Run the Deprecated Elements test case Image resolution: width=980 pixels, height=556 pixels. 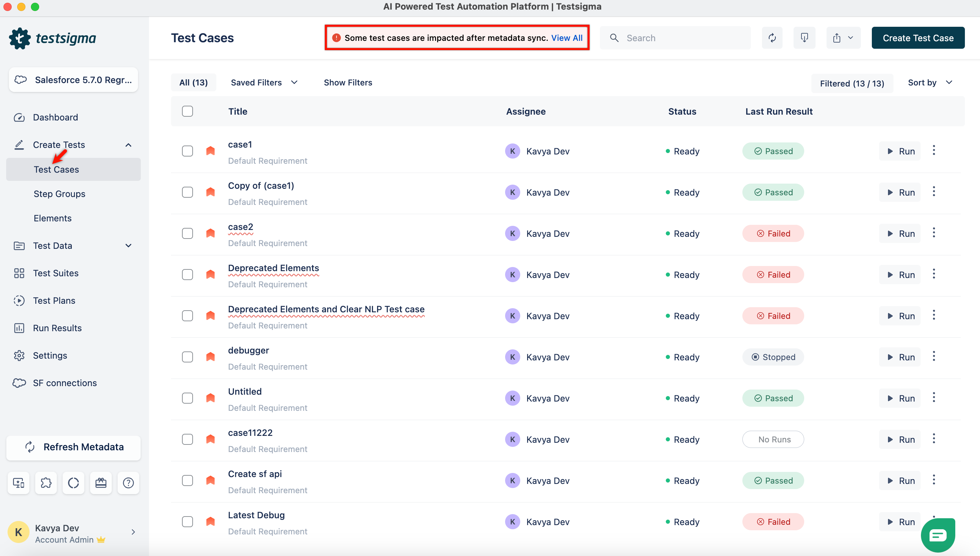(900, 275)
